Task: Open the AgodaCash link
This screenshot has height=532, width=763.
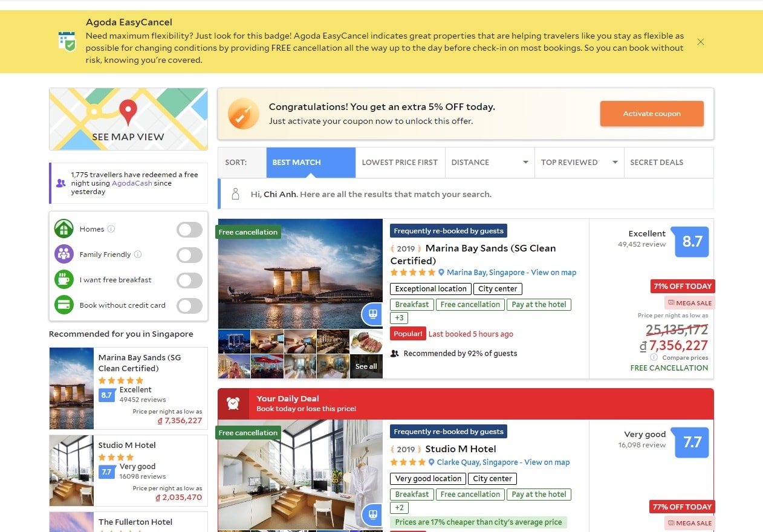Action: tap(132, 183)
